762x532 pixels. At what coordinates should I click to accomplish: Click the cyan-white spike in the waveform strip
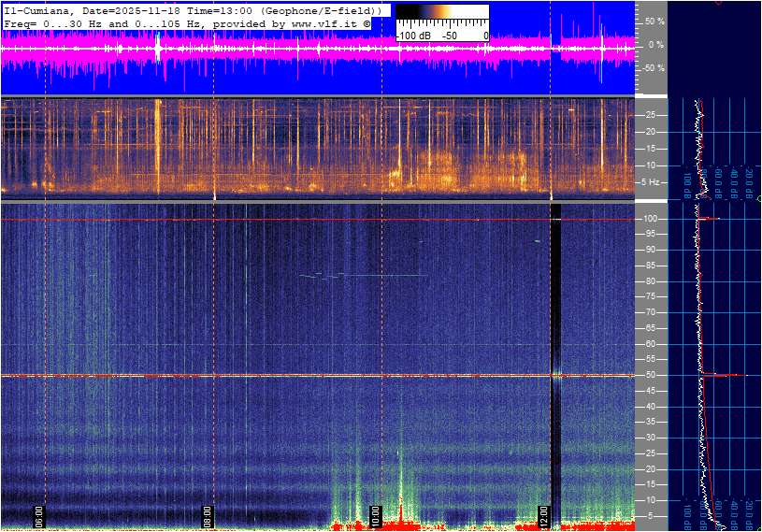click(158, 47)
